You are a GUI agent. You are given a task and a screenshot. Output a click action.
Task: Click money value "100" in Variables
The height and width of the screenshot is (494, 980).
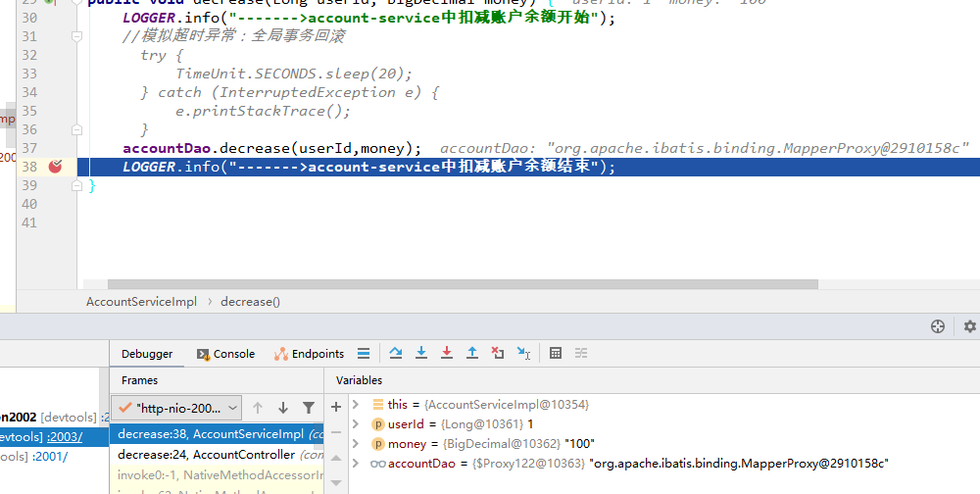(579, 443)
